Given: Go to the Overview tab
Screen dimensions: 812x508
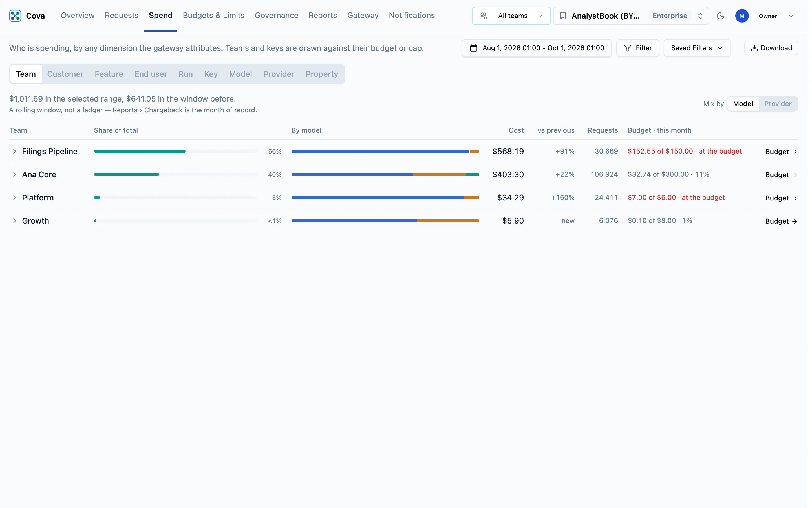Looking at the screenshot, I should point(78,16).
